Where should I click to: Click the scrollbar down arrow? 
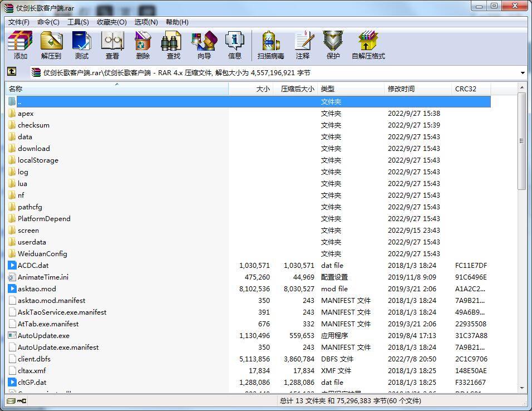point(522,388)
